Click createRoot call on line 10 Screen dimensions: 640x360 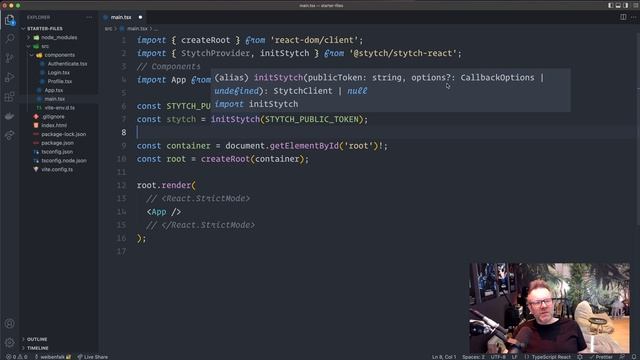coord(225,159)
